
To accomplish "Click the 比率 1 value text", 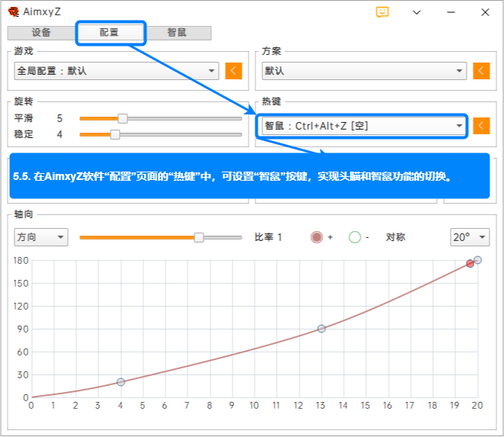I will coord(268,237).
